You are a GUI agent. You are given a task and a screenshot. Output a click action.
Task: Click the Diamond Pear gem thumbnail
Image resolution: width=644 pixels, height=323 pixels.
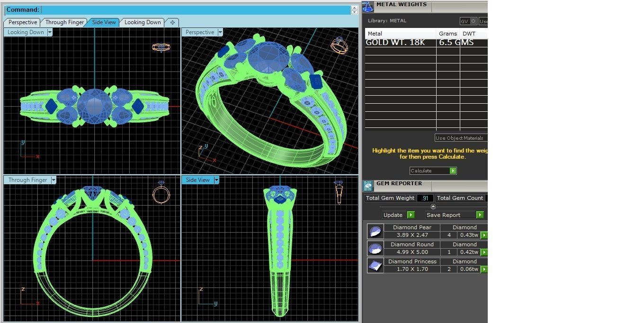376,232
